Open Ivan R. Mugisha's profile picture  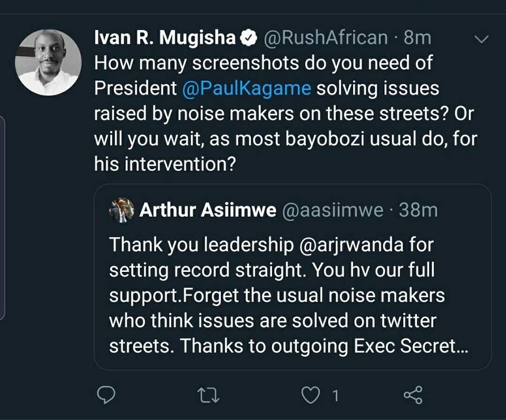click(48, 62)
